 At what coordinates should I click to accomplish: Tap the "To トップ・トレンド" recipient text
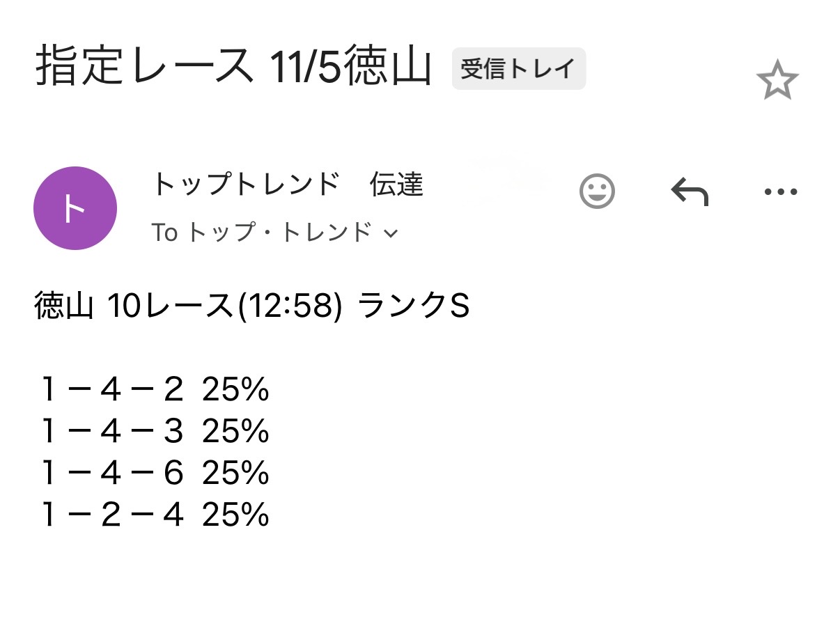click(x=261, y=233)
